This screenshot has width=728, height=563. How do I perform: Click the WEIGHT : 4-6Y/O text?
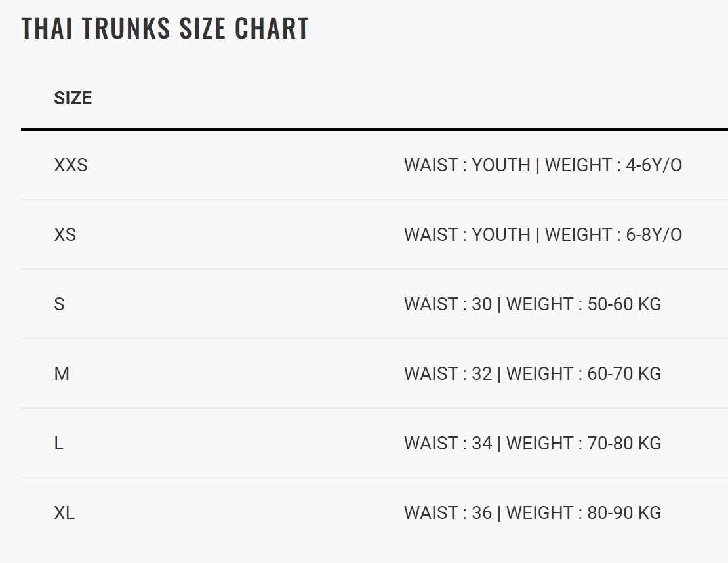[613, 165]
